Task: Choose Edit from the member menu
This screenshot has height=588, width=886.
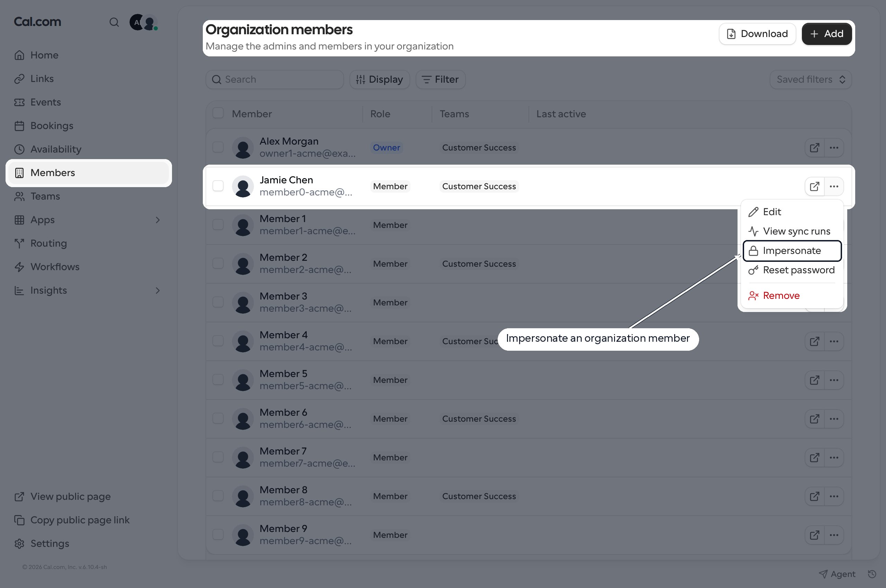Action: point(792,212)
